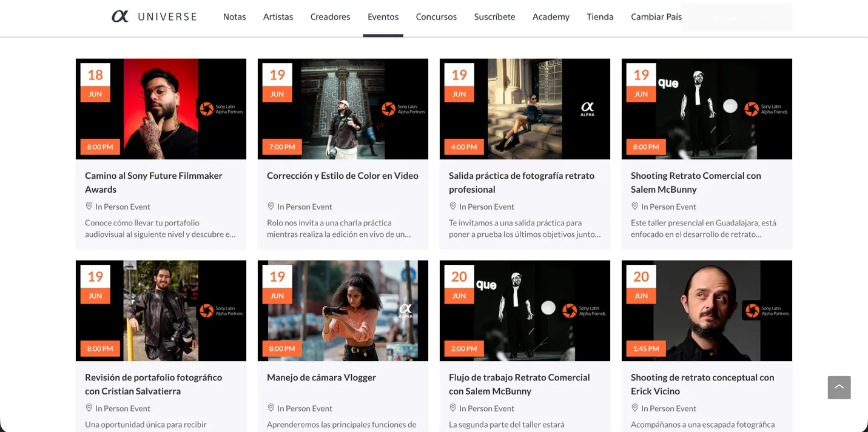Viewport: 868px width, 432px height.
Task: Click location pin on Revisión de portafolio card
Action: point(89,408)
